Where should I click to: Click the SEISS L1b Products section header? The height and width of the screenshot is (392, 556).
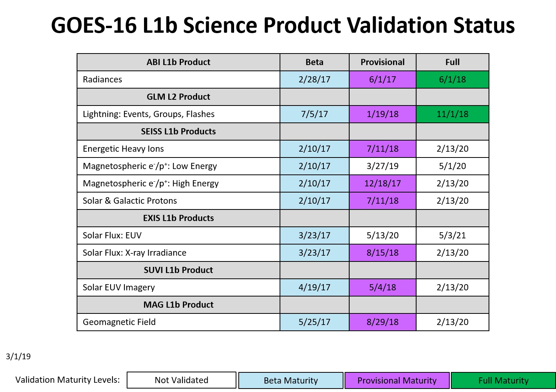coord(178,132)
